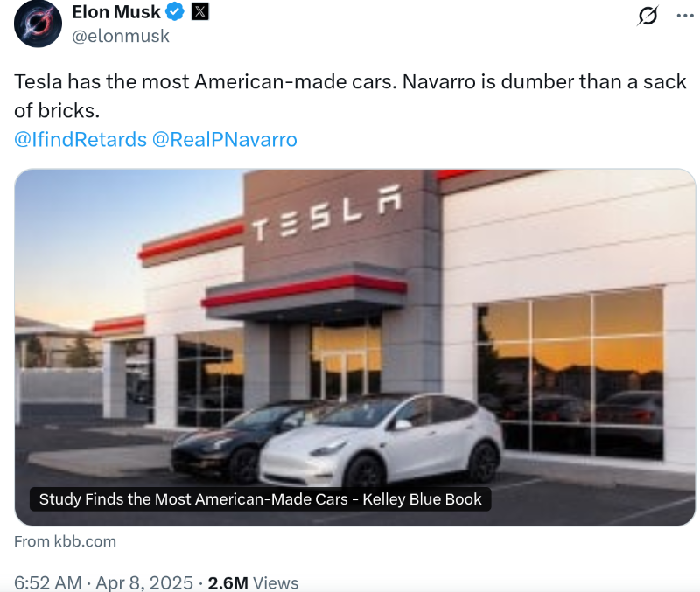Open the Grok explain-this-post icon

(x=647, y=16)
